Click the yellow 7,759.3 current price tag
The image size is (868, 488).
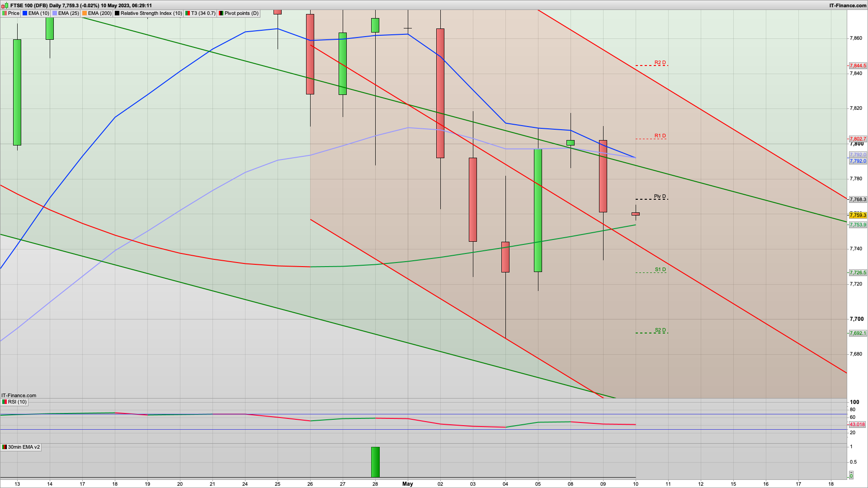click(858, 216)
